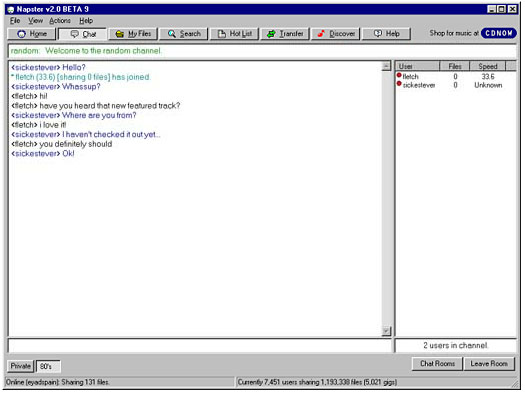This screenshot has height=393, width=525.
Task: Click the '<fletch> i love it!' chat line
Action: point(39,125)
